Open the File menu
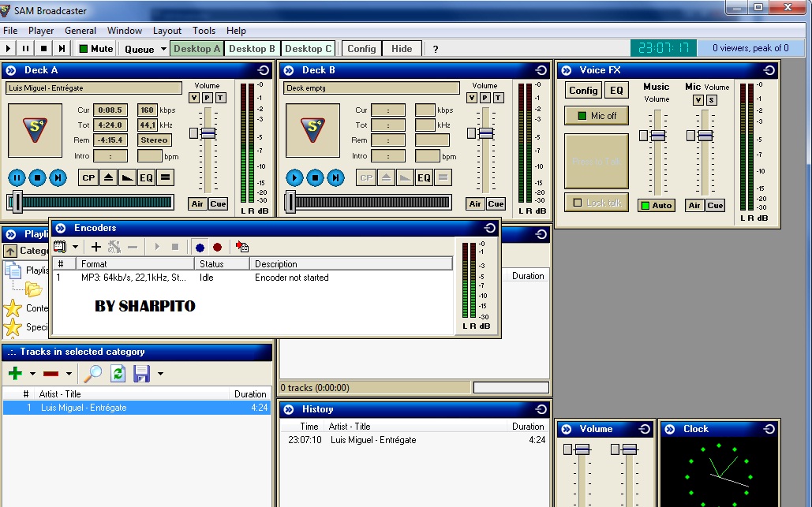Viewport: 812px width, 507px height. 9,31
